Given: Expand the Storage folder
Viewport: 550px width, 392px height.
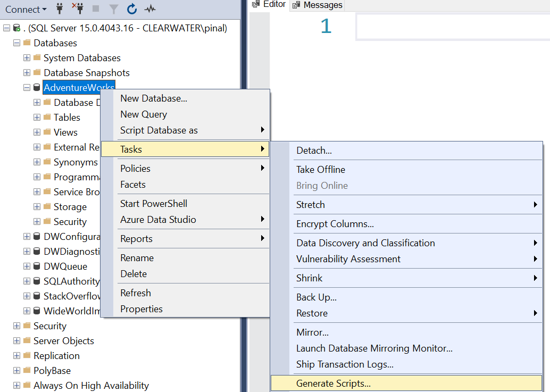Looking at the screenshot, I should tap(37, 207).
